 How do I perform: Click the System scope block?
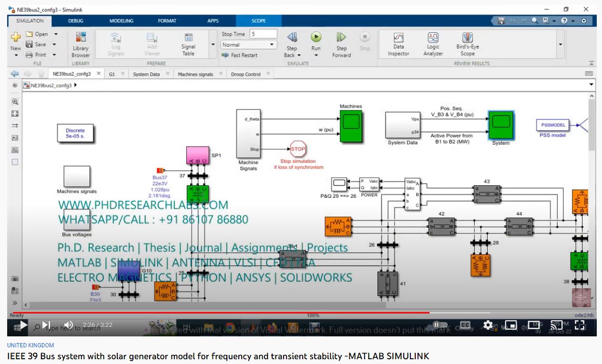[500, 125]
